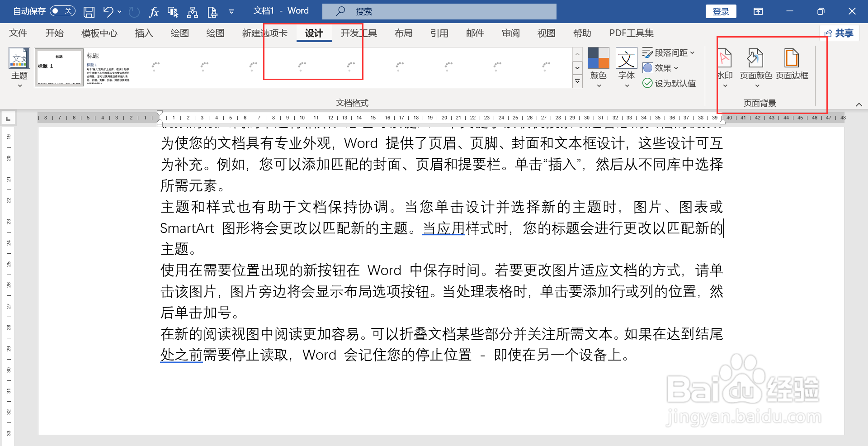Open ribbon display options icon
Image resolution: width=868 pixels, height=446 pixels.
pyautogui.click(x=758, y=12)
